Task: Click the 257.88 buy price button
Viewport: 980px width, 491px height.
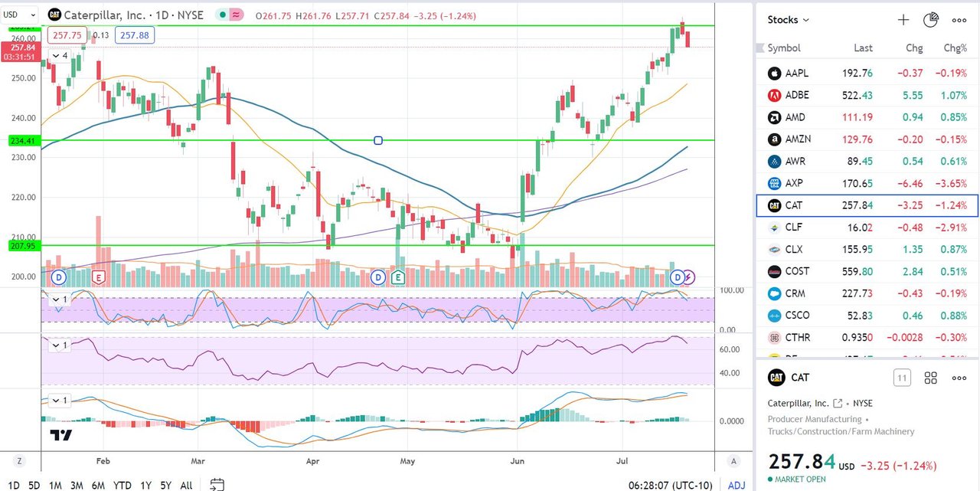Action: pyautogui.click(x=134, y=34)
